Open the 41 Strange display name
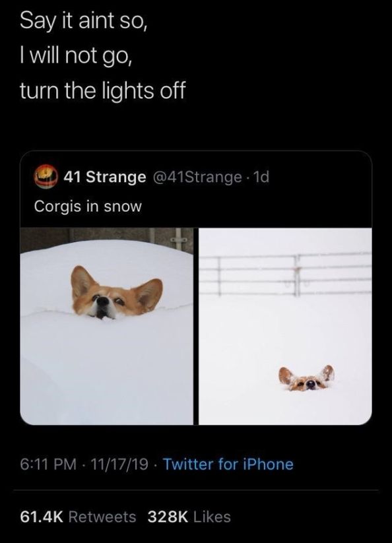Viewport: 392px width, 543px height. (x=104, y=177)
